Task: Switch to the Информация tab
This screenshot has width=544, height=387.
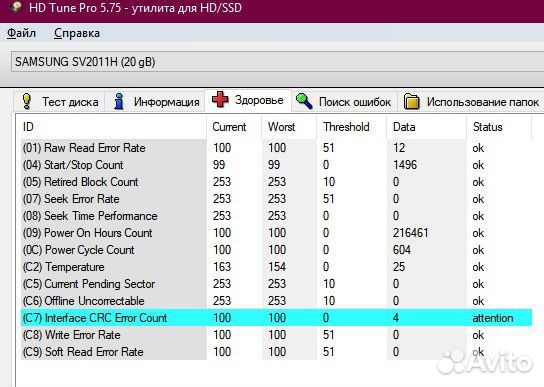Action: point(155,102)
